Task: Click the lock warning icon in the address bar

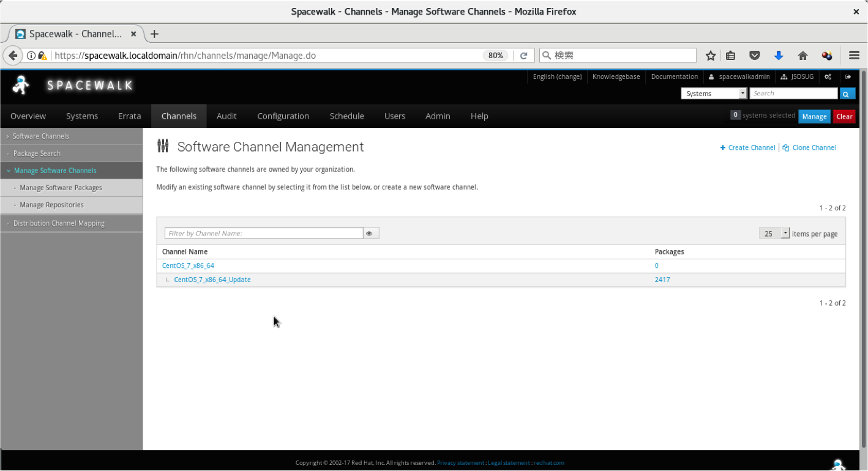Action: [x=42, y=56]
